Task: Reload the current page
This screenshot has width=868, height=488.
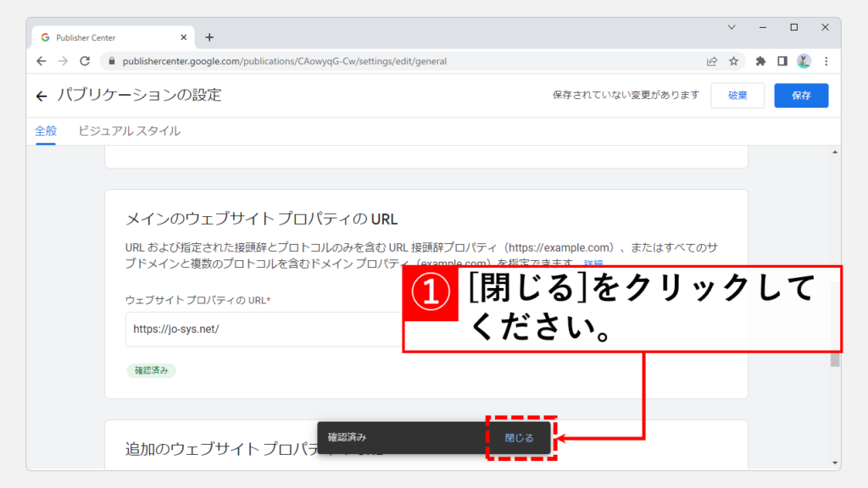Action: pyautogui.click(x=85, y=61)
